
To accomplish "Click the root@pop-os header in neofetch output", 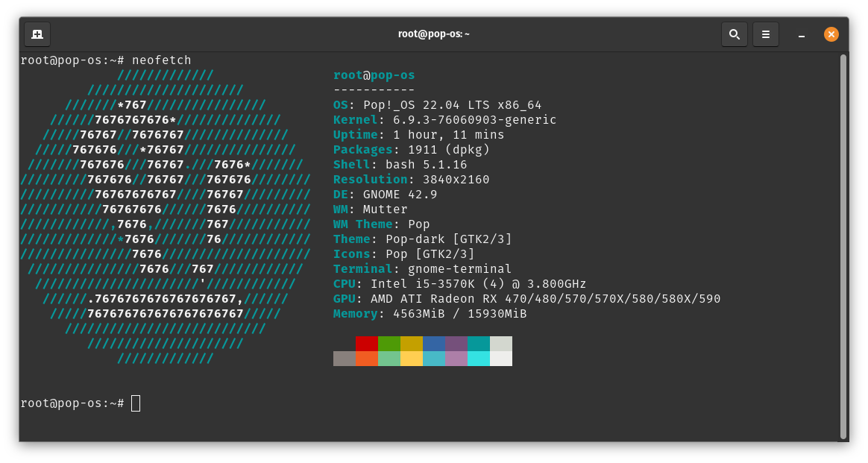I will tap(374, 75).
